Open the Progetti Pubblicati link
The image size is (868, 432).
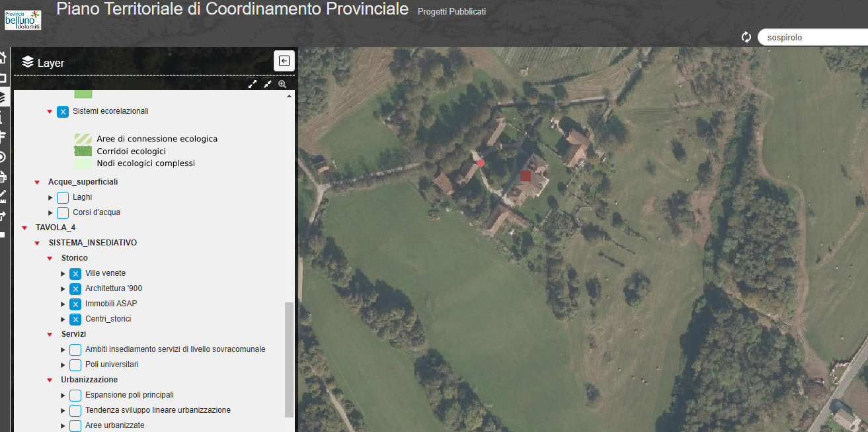click(452, 11)
